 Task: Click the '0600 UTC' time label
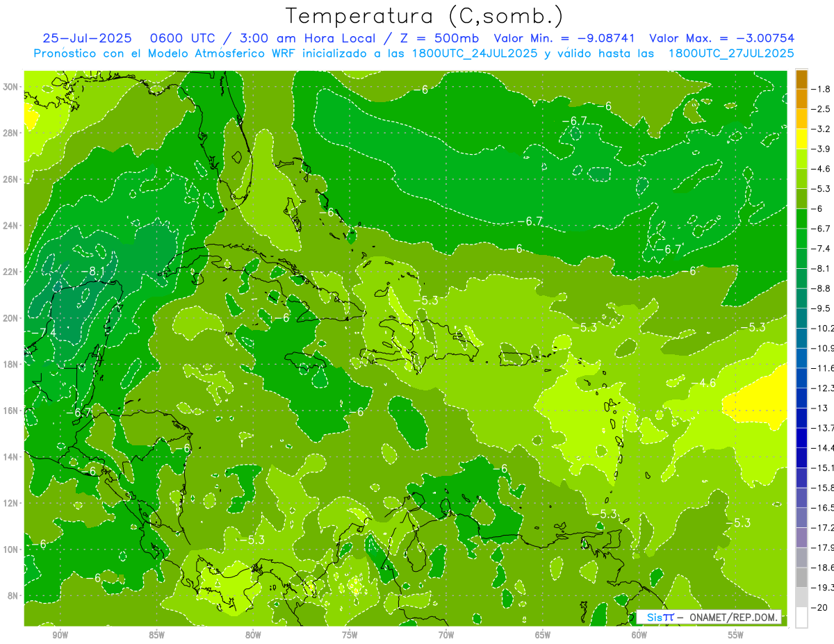coord(184,38)
